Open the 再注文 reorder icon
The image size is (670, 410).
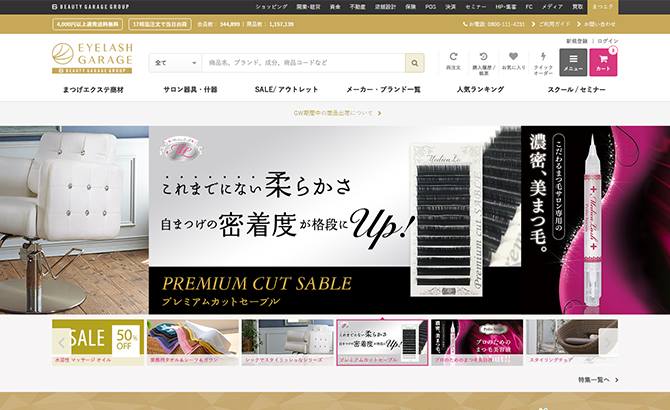point(454,62)
